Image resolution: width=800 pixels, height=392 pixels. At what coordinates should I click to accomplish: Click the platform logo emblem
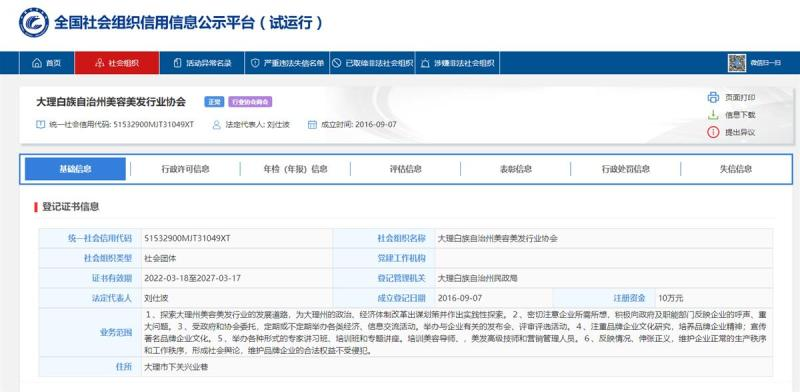pos(34,22)
